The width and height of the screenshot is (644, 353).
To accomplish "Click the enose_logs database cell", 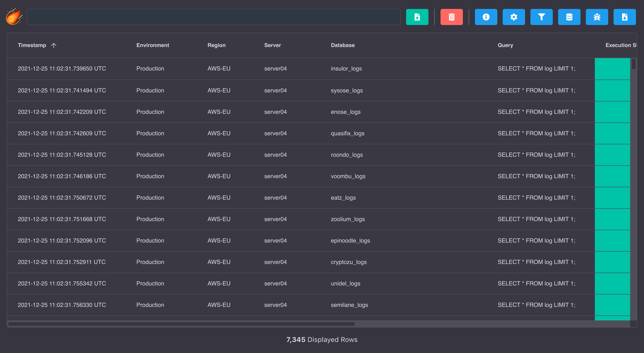I will point(346,112).
